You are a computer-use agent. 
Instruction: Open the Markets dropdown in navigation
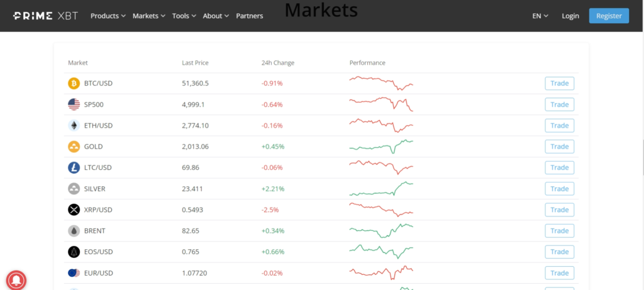click(149, 16)
